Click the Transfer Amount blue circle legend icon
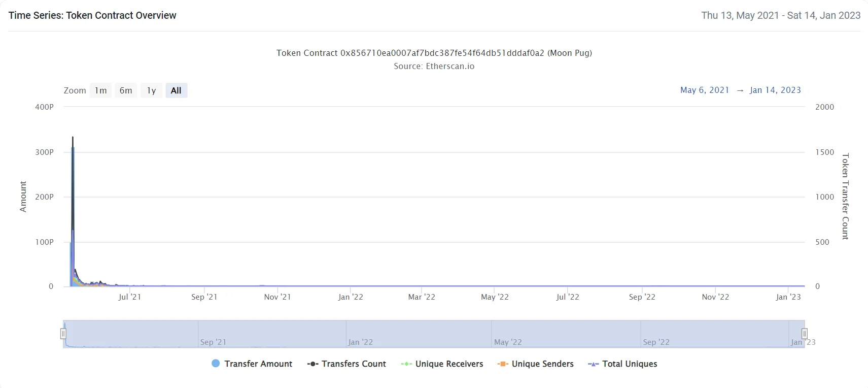Viewport: 868px width, 388px height. (216, 364)
